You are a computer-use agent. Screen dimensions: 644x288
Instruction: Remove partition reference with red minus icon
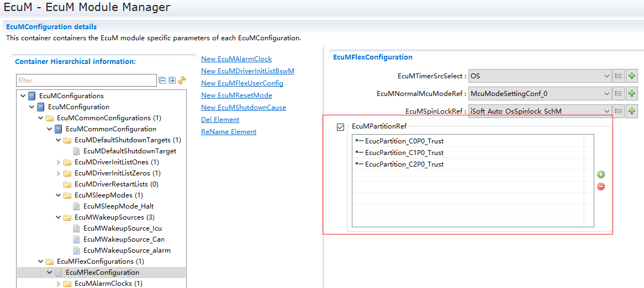601,186
